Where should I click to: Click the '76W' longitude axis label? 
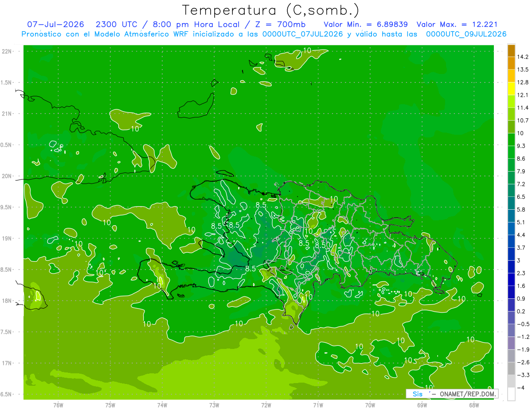pos(58,405)
